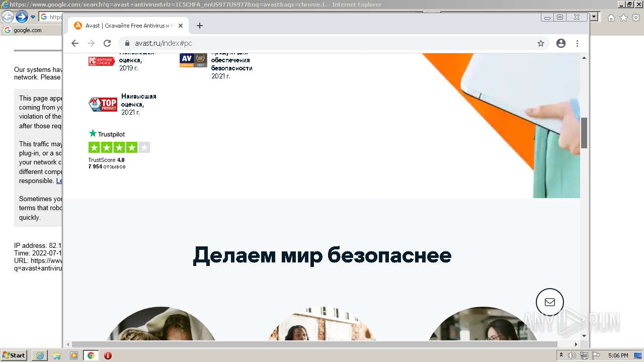Click the red shield taskbar icon
This screenshot has width=644, height=362.
coord(108,355)
